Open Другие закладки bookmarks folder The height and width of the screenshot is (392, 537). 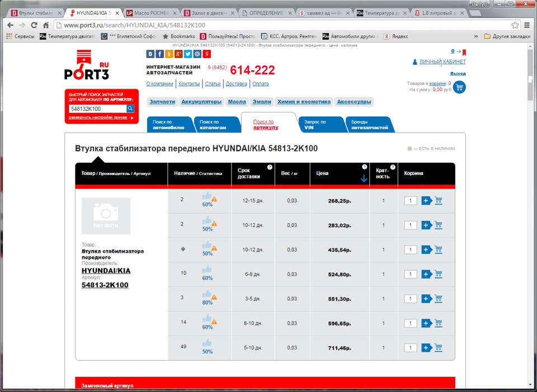507,36
